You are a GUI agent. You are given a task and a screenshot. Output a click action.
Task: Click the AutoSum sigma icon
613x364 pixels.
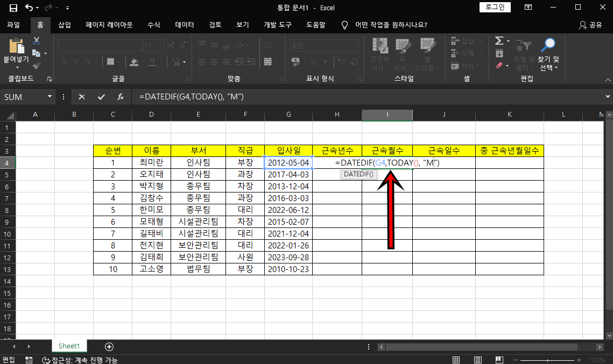[499, 41]
